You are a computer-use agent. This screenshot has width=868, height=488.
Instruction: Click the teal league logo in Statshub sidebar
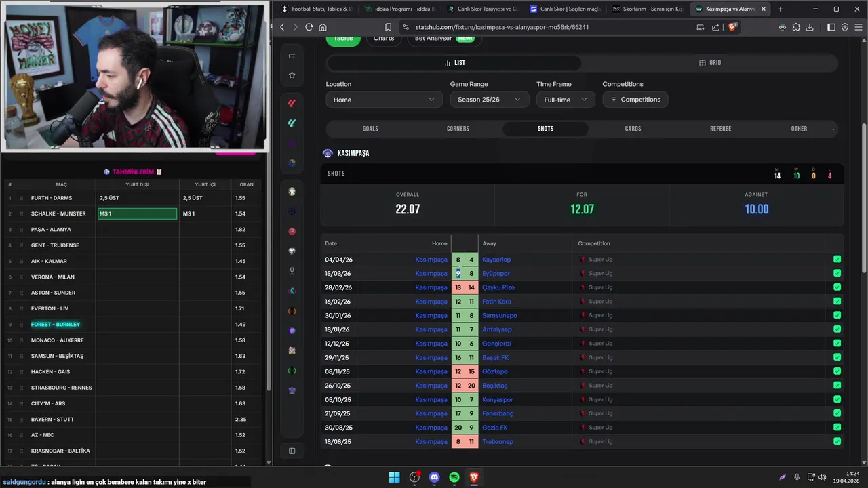(x=292, y=123)
